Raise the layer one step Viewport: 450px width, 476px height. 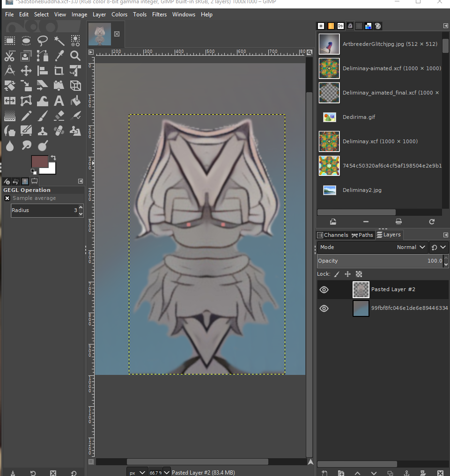(x=357, y=473)
